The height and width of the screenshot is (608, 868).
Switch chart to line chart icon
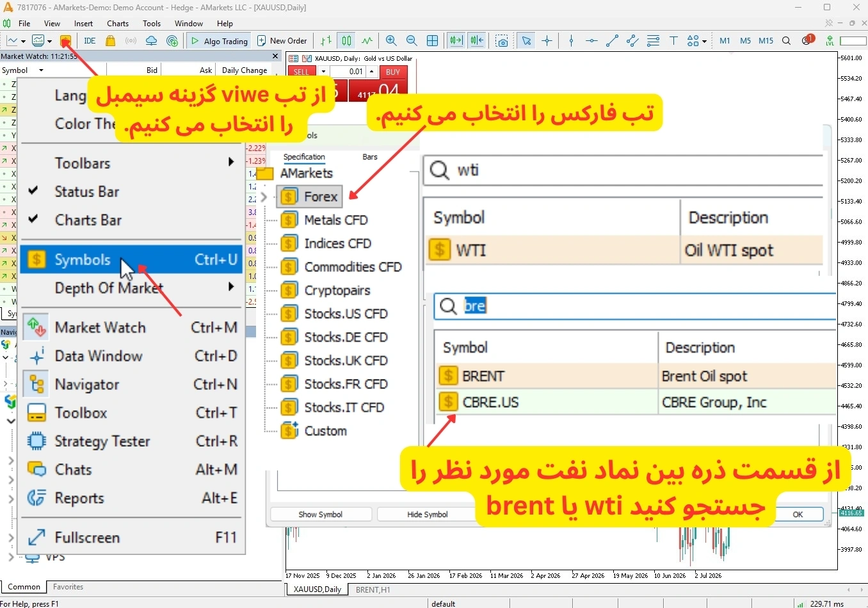[x=367, y=40]
